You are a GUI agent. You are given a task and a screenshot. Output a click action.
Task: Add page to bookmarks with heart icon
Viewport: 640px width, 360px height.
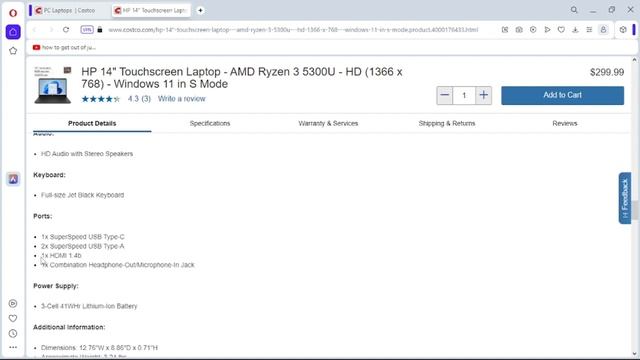(561, 30)
